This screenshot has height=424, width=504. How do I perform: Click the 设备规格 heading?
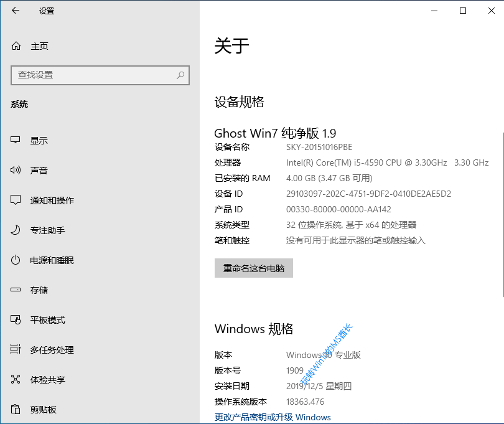pyautogui.click(x=239, y=102)
